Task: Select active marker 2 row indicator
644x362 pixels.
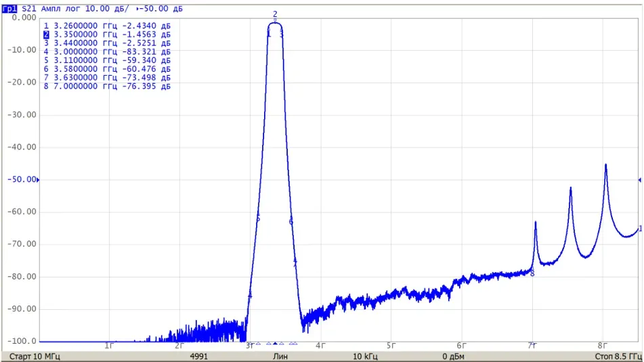Action: point(46,35)
